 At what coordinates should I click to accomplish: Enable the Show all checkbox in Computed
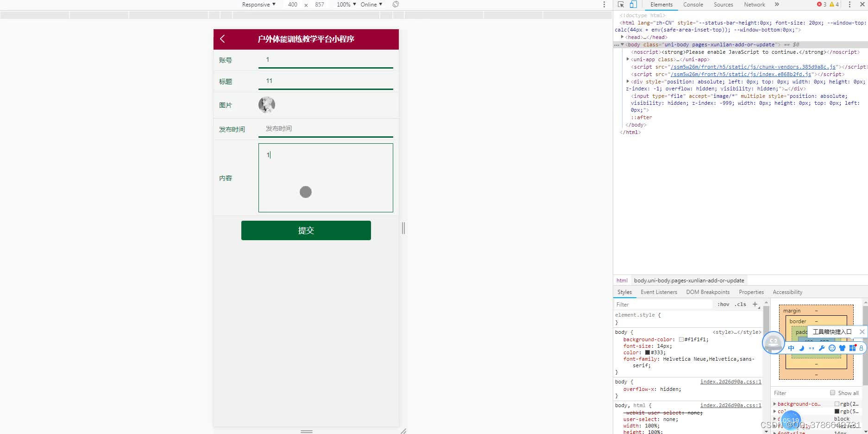(832, 393)
